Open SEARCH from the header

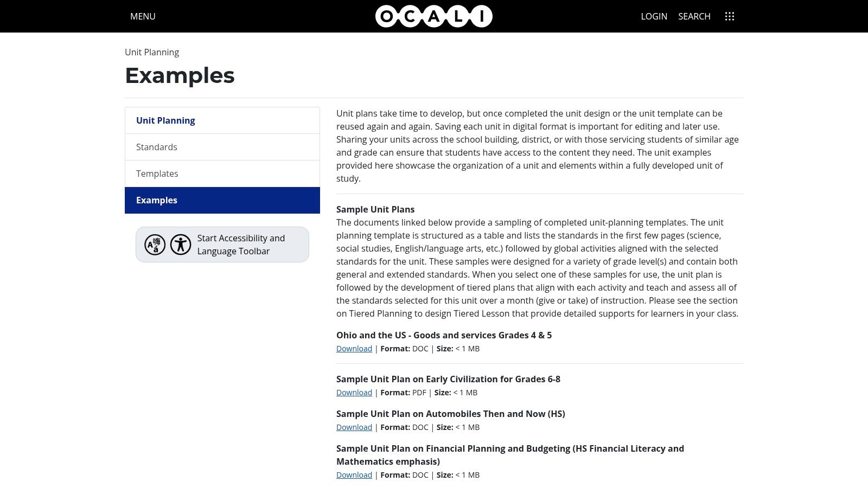pyautogui.click(x=694, y=16)
